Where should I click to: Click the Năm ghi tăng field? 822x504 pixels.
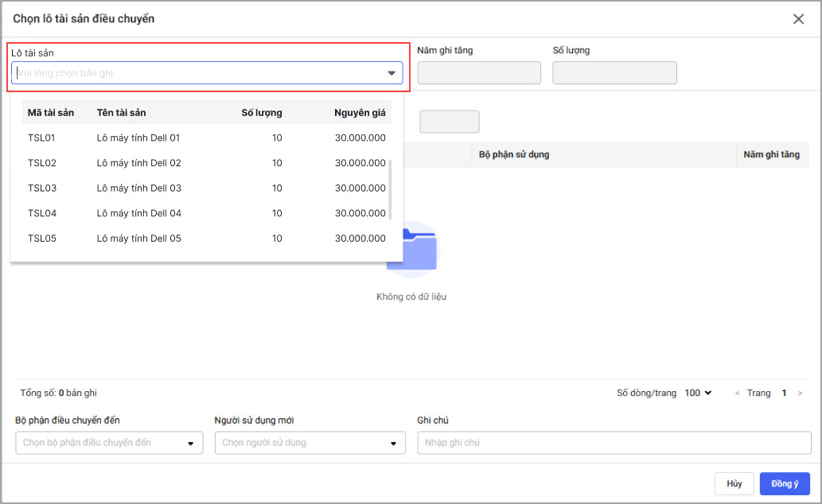point(478,73)
